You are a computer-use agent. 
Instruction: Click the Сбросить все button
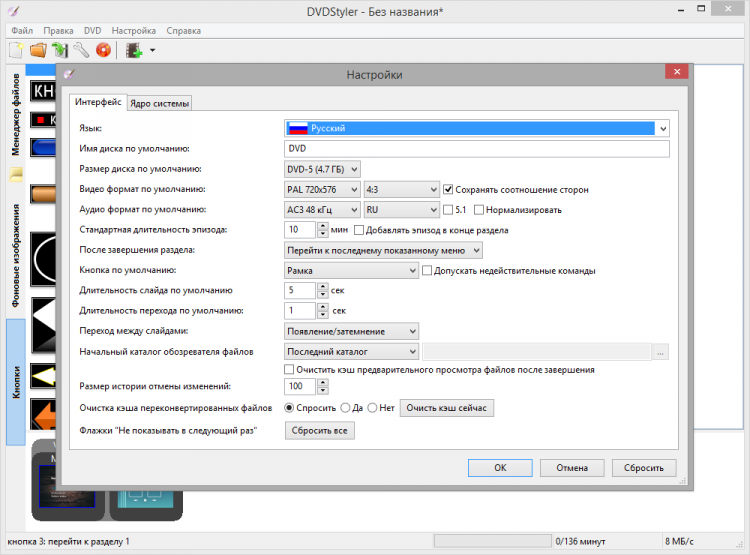(320, 431)
